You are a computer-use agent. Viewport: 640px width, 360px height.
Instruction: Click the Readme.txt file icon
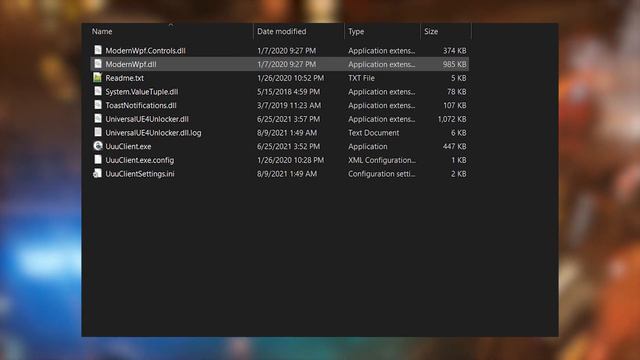point(98,78)
